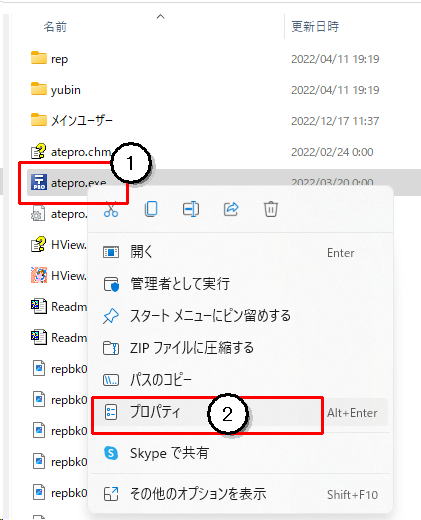Click the Rename icon in context menu

[x=191, y=209]
